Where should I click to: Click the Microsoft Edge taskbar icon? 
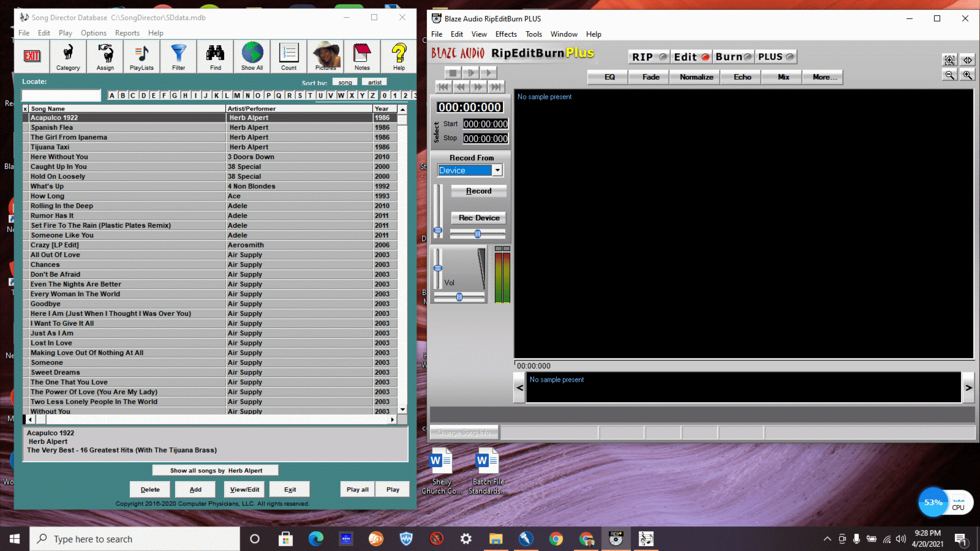coord(315,539)
